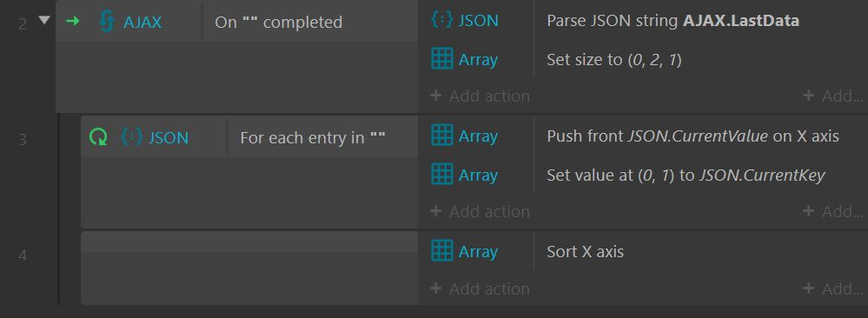This screenshot has height=318, width=868.
Task: Click the AJAX object icon in event 2
Action: 106,22
